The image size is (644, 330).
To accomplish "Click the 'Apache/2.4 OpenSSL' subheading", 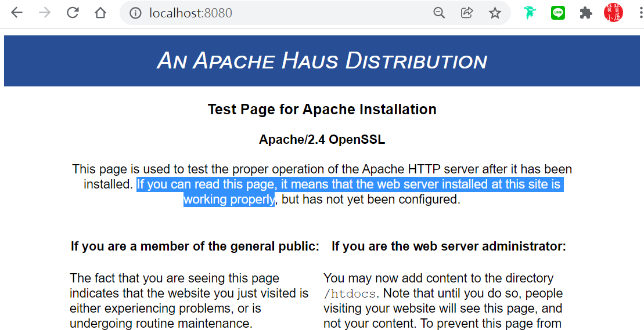I will pyautogui.click(x=322, y=140).
